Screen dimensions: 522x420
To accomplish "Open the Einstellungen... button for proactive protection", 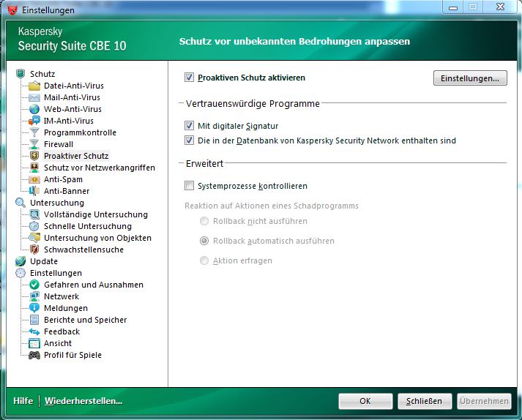I will point(470,78).
